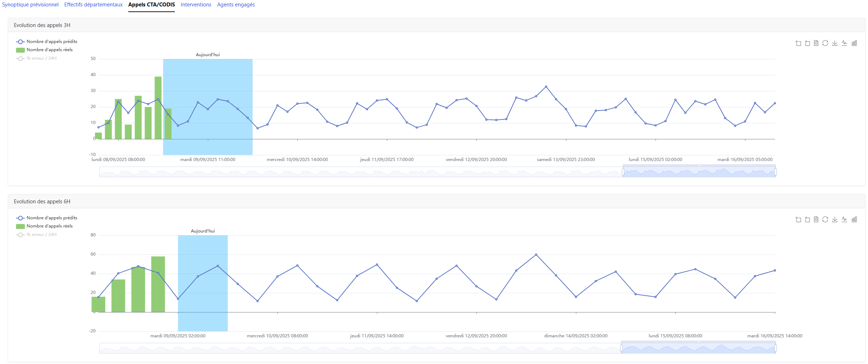Viewport: 868px width, 364px height.
Task: Enable '% erreur / 24H' series in 3H legend
Action: [x=41, y=58]
